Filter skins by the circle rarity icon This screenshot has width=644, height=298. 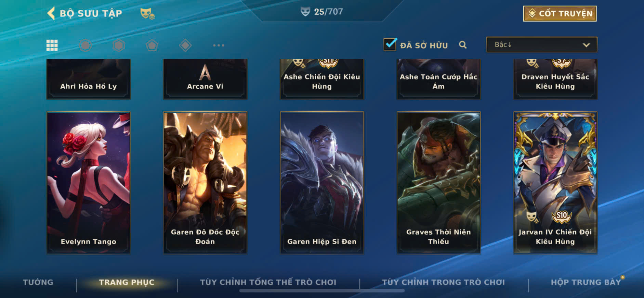(x=86, y=45)
